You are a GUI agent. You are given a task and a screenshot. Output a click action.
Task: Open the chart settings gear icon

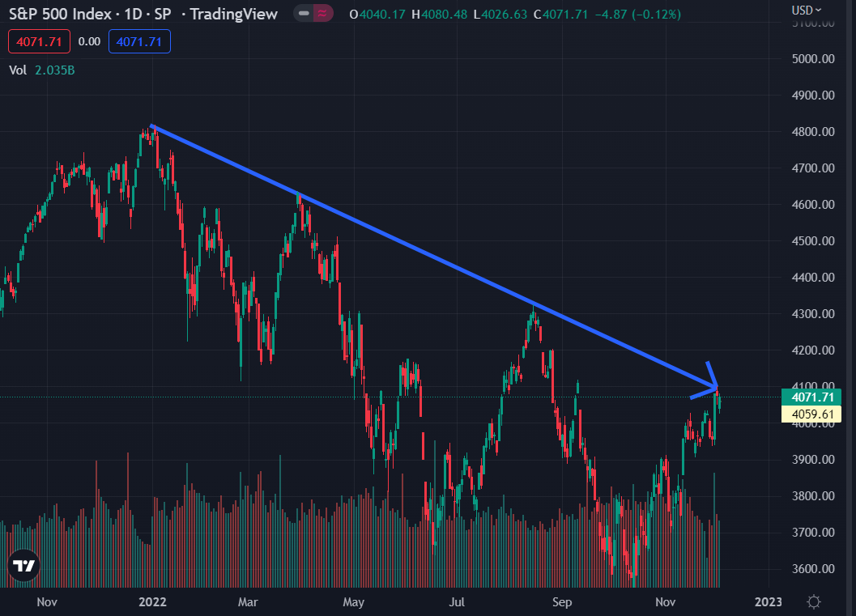(x=814, y=601)
